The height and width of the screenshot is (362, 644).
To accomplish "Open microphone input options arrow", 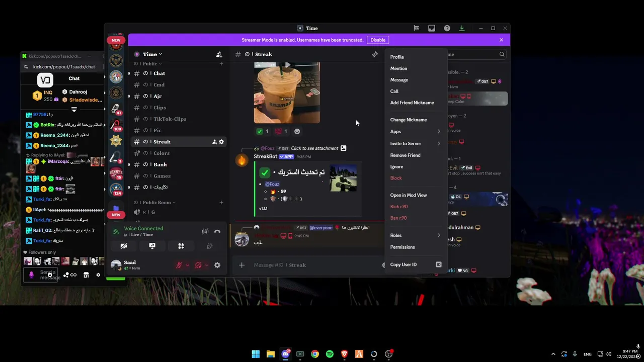I will (187, 265).
